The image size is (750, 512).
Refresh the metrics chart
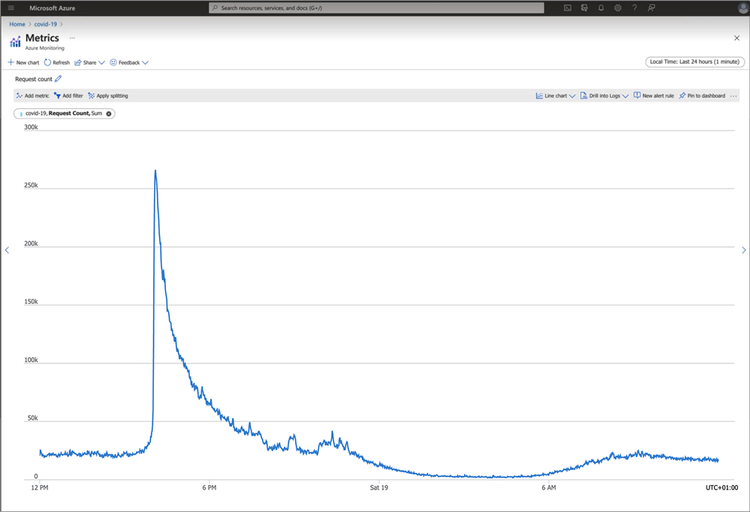[x=57, y=62]
